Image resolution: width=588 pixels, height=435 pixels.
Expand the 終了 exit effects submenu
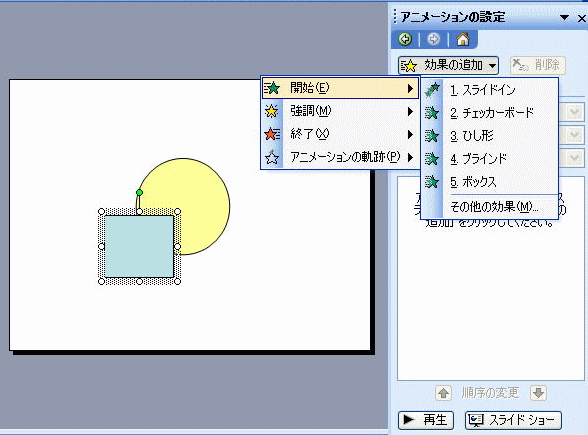click(x=340, y=134)
